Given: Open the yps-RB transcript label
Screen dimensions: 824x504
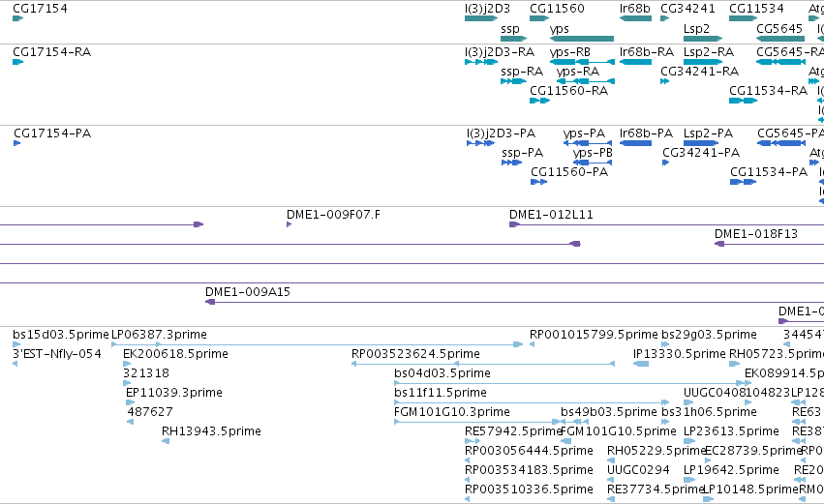Looking at the screenshot, I should tap(570, 52).
